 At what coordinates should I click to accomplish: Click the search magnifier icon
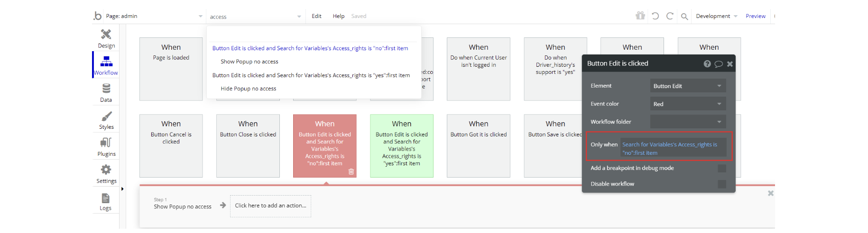(684, 17)
